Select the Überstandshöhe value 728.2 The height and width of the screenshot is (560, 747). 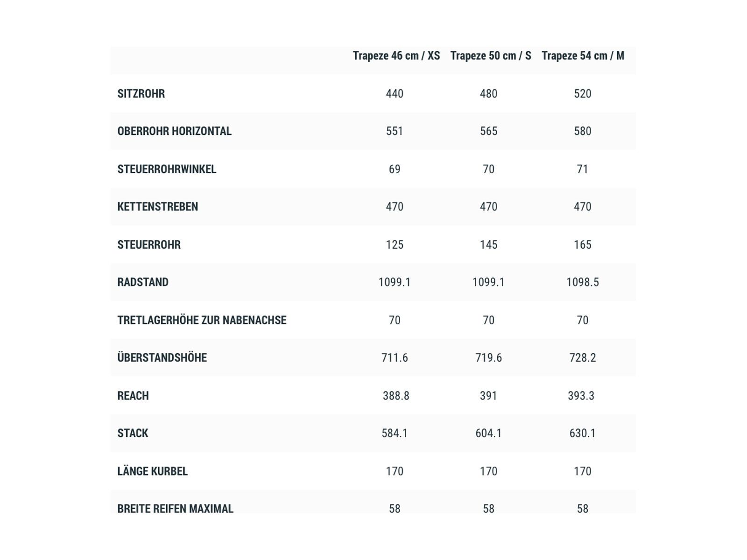(x=582, y=358)
